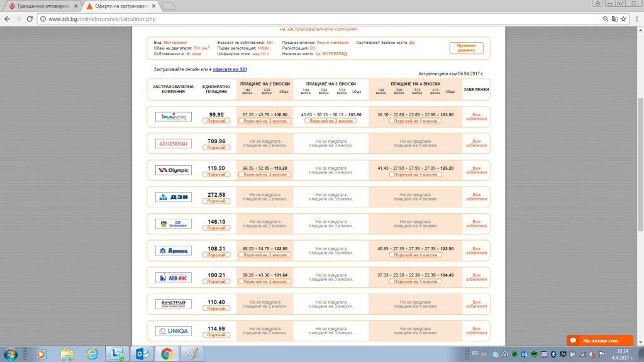Open Outlook from the taskbar
The height and width of the screenshot is (362, 644).
[x=142, y=354]
